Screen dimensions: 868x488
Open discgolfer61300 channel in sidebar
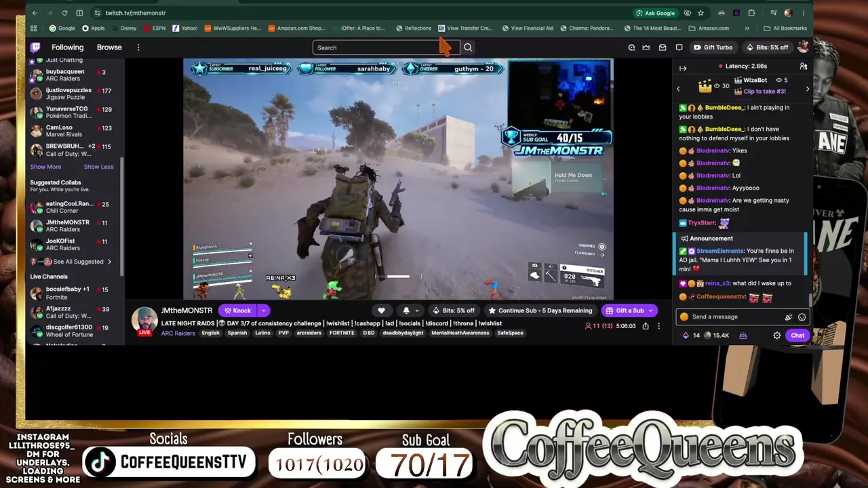coord(75,331)
